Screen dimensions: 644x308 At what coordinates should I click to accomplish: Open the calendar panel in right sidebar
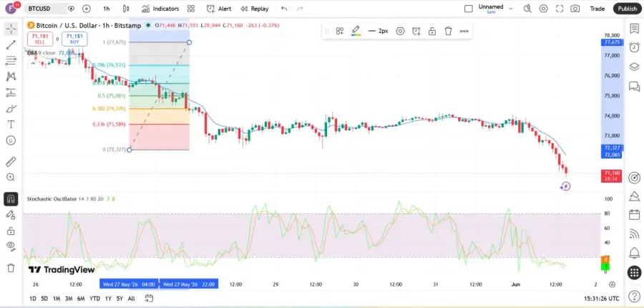pyautogui.click(x=634, y=215)
